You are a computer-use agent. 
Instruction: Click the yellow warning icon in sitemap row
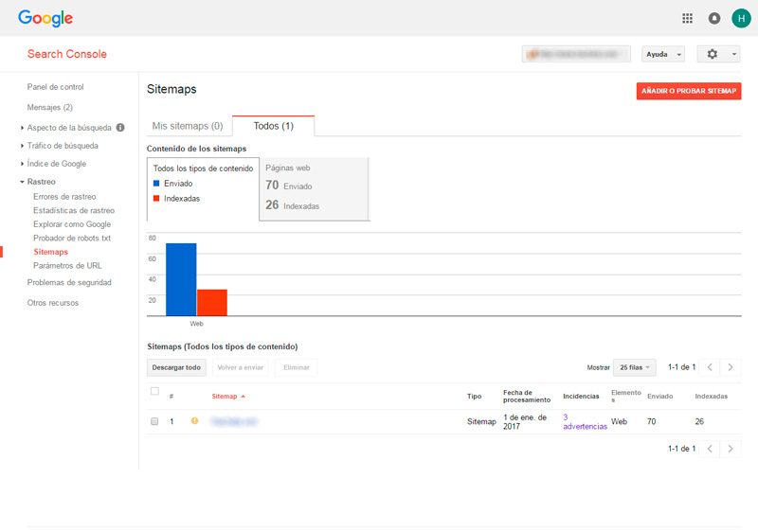(195, 420)
